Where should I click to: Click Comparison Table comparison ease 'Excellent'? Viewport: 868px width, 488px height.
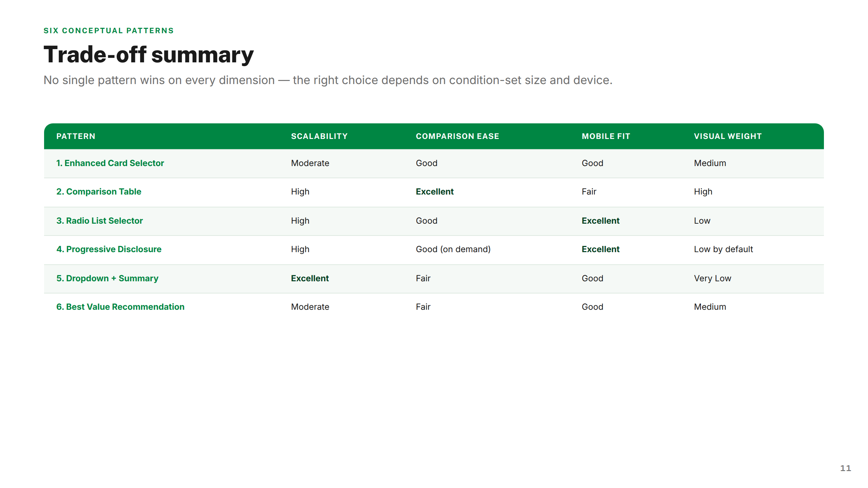pos(435,191)
